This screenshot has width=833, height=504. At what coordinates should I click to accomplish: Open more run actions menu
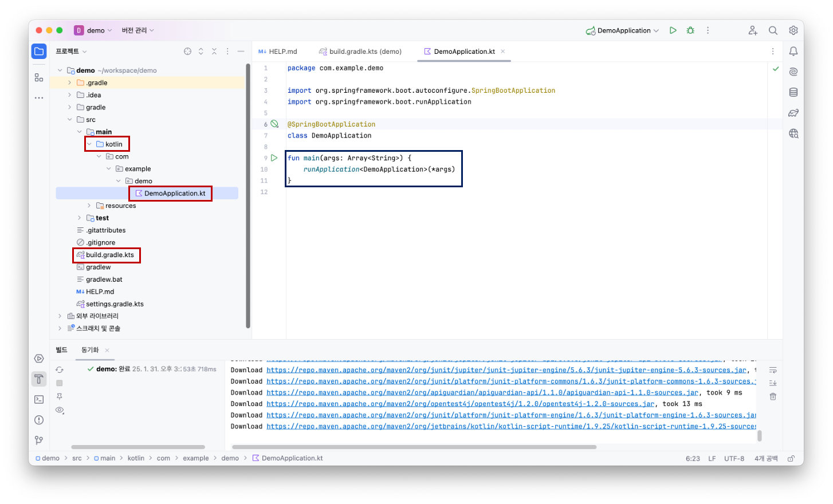pos(708,30)
